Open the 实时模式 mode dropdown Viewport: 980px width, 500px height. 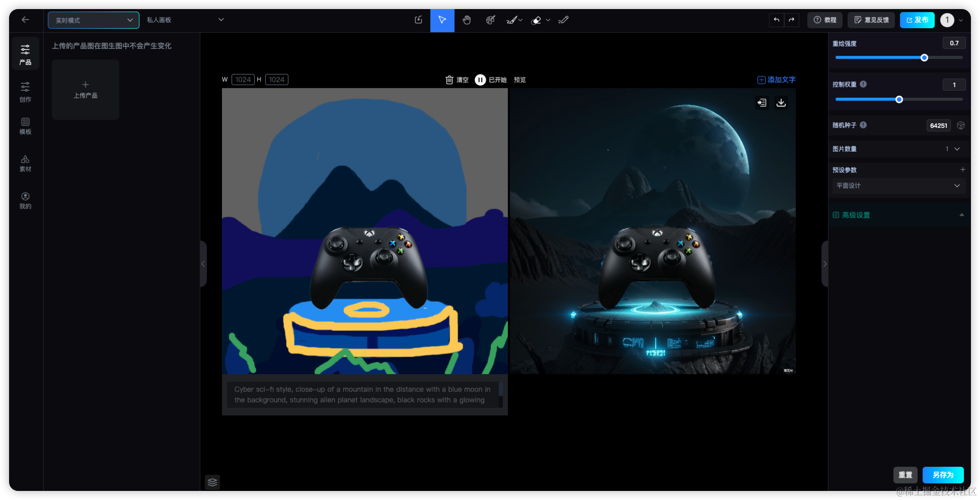point(94,20)
